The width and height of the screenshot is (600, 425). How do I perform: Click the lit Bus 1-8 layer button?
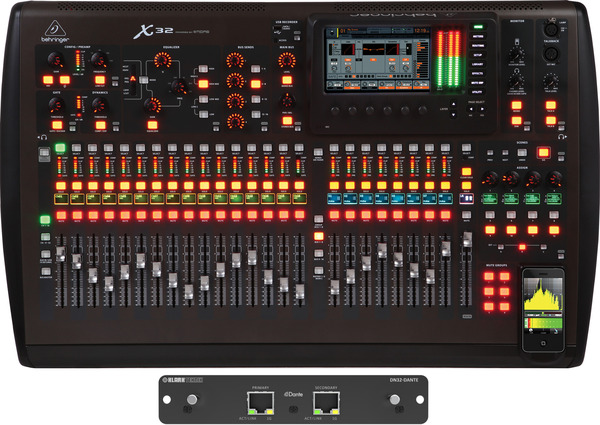point(318,236)
